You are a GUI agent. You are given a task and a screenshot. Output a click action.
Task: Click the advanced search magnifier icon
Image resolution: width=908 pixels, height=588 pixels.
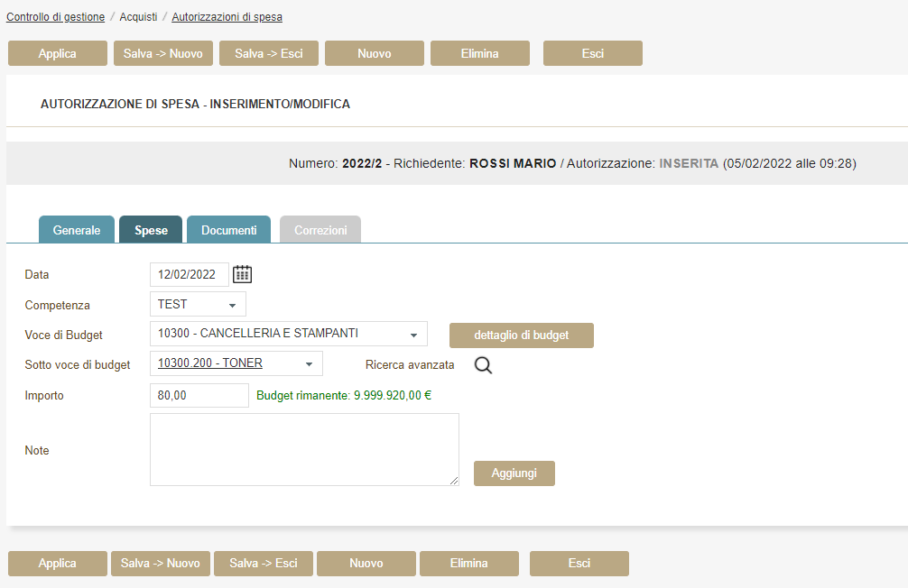pyautogui.click(x=484, y=365)
